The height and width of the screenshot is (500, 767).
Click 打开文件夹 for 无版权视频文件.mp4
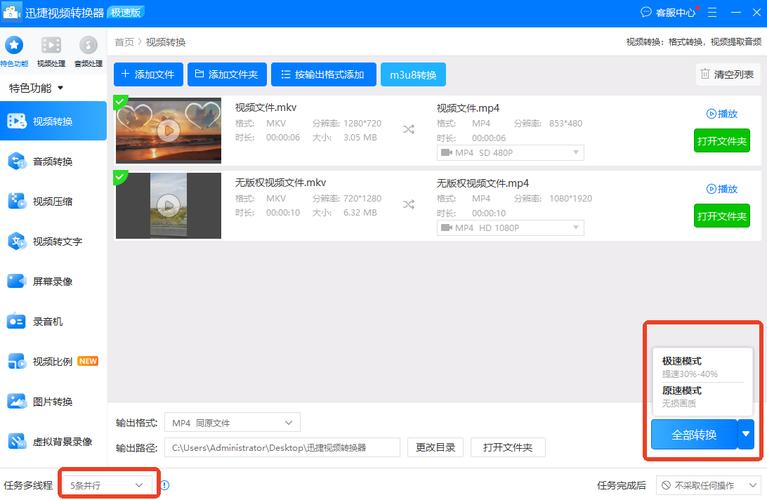click(x=722, y=216)
